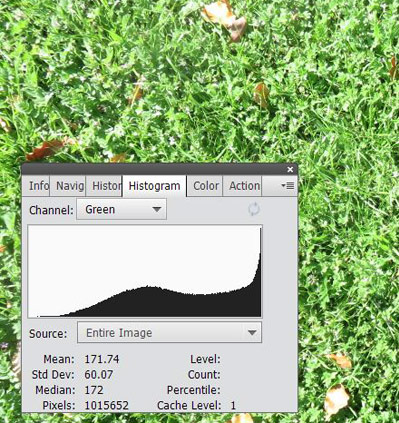Close the histogram panel
The image size is (399, 423).
point(290,170)
